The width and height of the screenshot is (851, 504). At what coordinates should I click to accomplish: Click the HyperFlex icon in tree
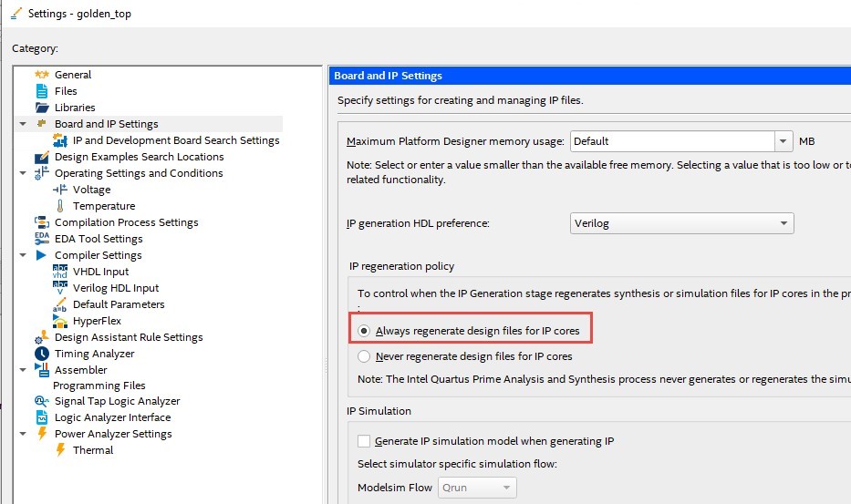point(60,321)
